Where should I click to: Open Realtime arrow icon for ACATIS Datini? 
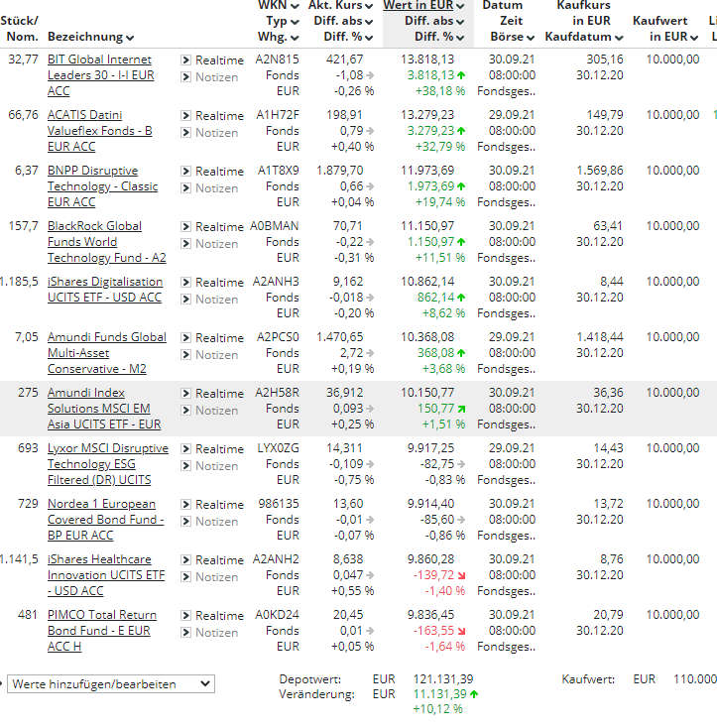185,116
